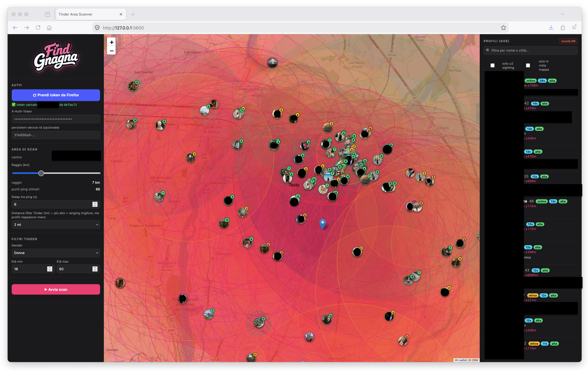The image size is (588, 370).
Task: Select the Tinder Area Scanner tab
Action: click(91, 14)
